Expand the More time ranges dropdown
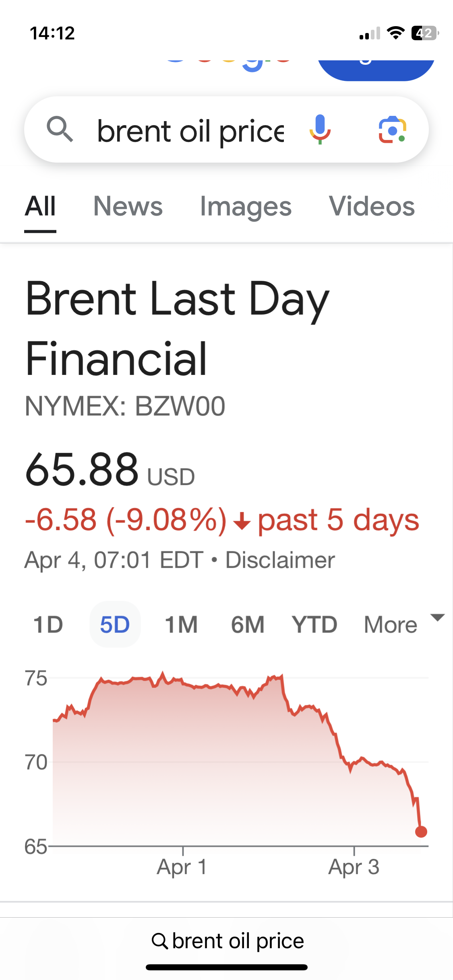The height and width of the screenshot is (980, 453). [x=403, y=624]
